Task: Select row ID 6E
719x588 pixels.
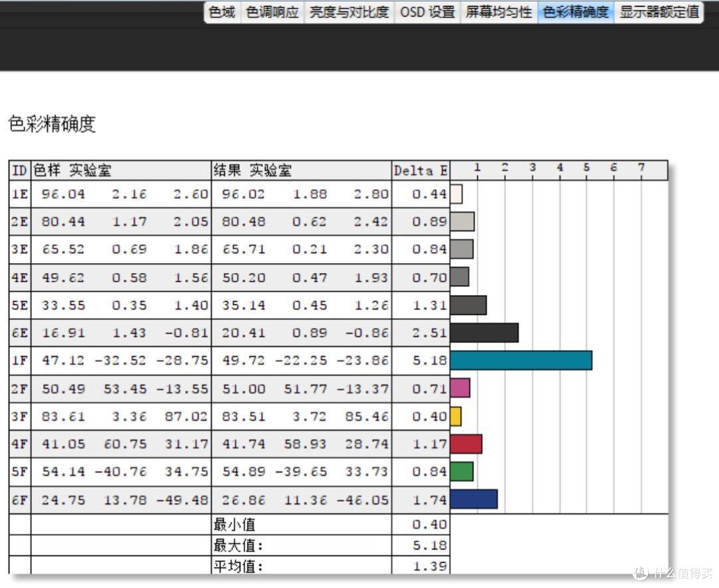Action: (x=20, y=332)
